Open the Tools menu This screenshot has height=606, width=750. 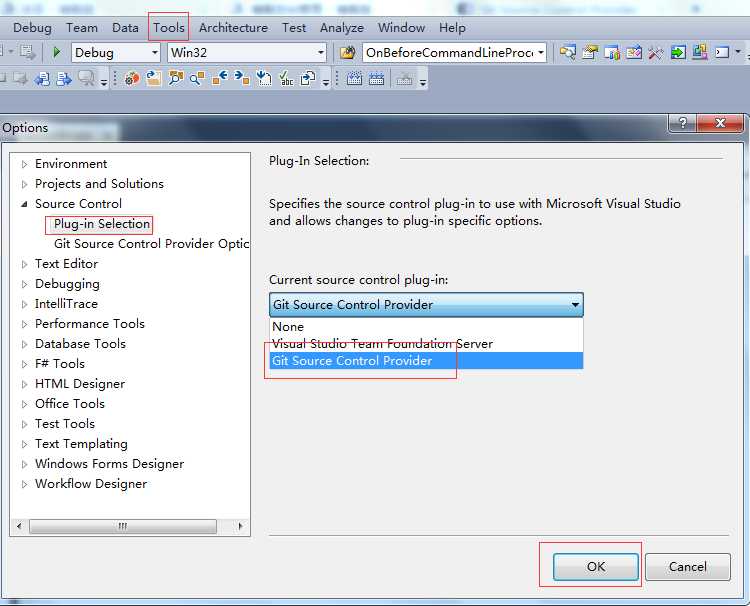(169, 28)
